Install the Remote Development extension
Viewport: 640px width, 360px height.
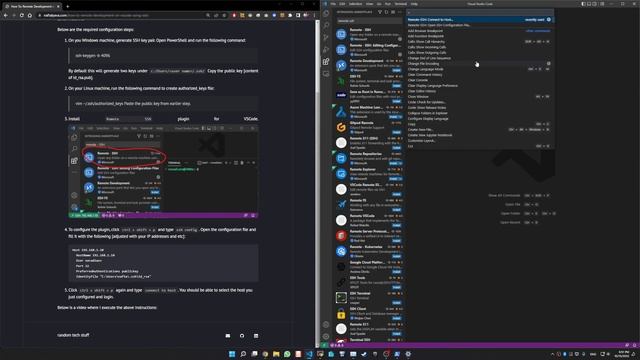point(396,70)
